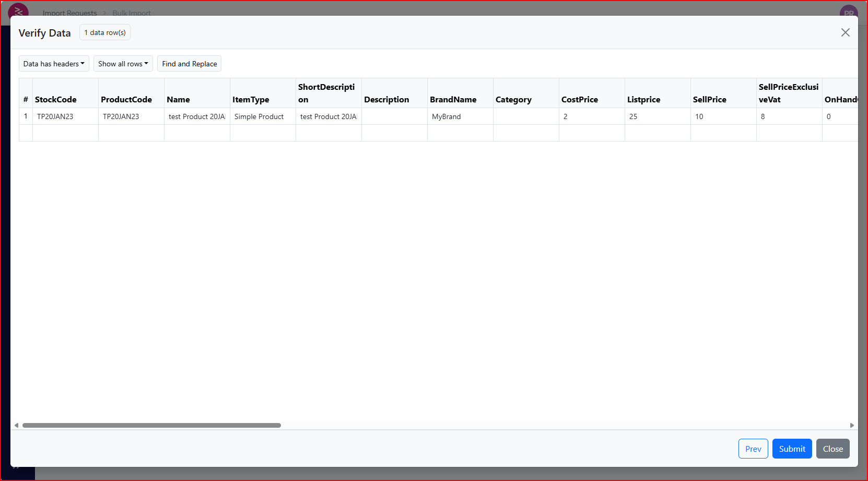Click the grey Close button
Viewport: 868px width, 481px height.
(x=832, y=449)
